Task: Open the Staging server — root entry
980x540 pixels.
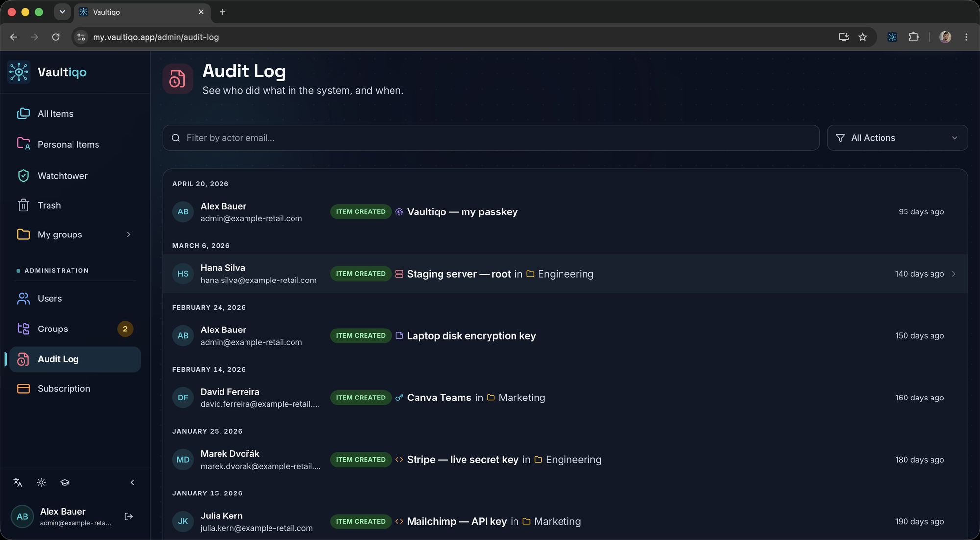Action: point(459,274)
